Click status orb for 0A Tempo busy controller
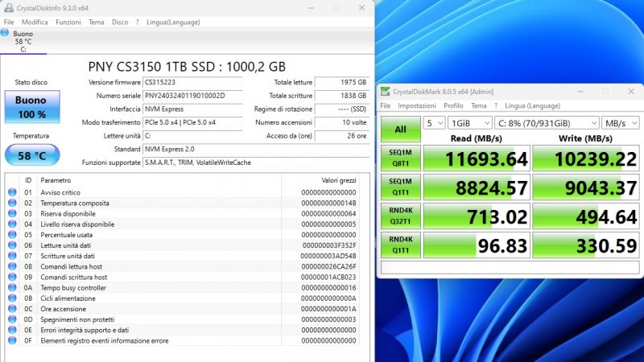Screen dimensions: 644x362 click(x=12, y=287)
